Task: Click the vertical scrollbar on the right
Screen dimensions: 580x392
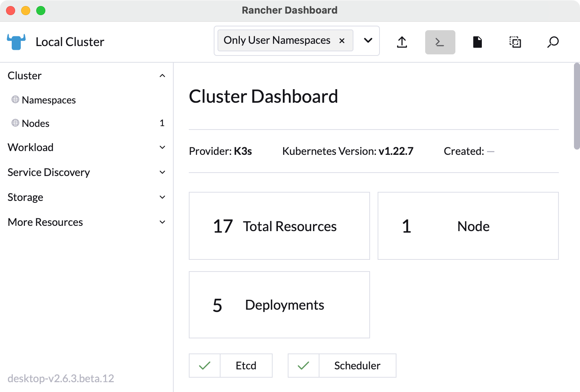Action: [x=577, y=106]
